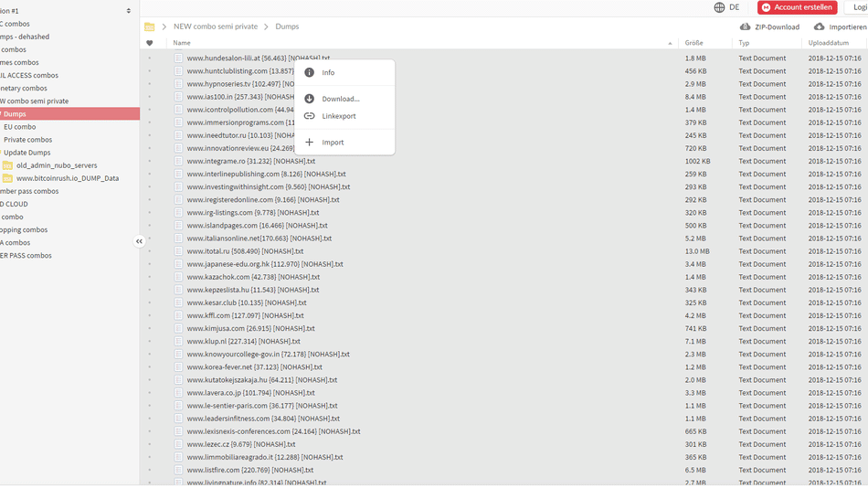Viewport: 868px width, 488px height.
Task: Toggle favorite dot for www.kimjusa.com row
Action: [150, 328]
